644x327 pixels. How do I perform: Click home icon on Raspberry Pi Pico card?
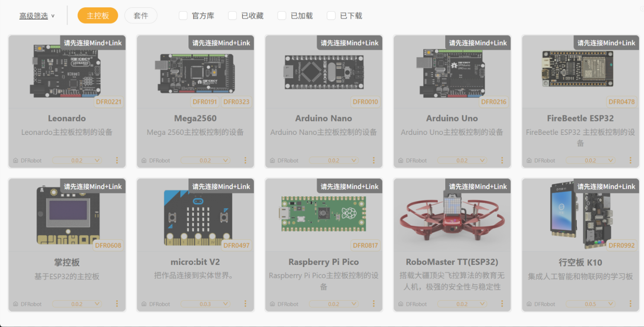click(272, 304)
